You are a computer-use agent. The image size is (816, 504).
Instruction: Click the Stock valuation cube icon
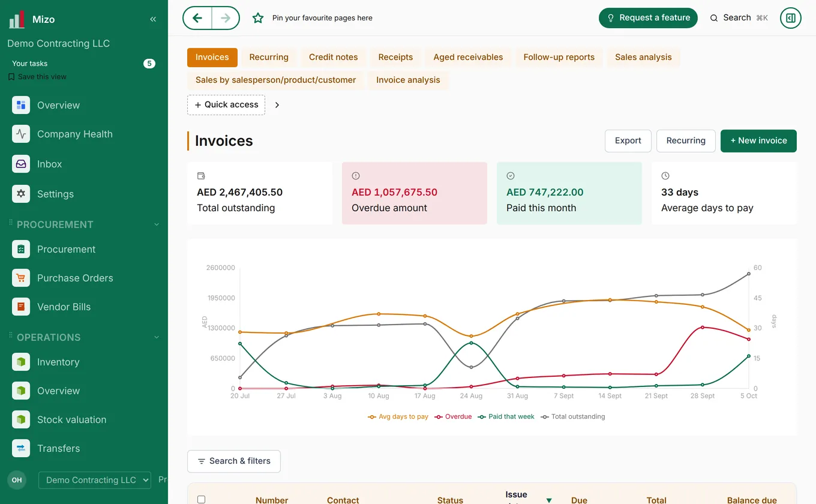click(x=21, y=419)
